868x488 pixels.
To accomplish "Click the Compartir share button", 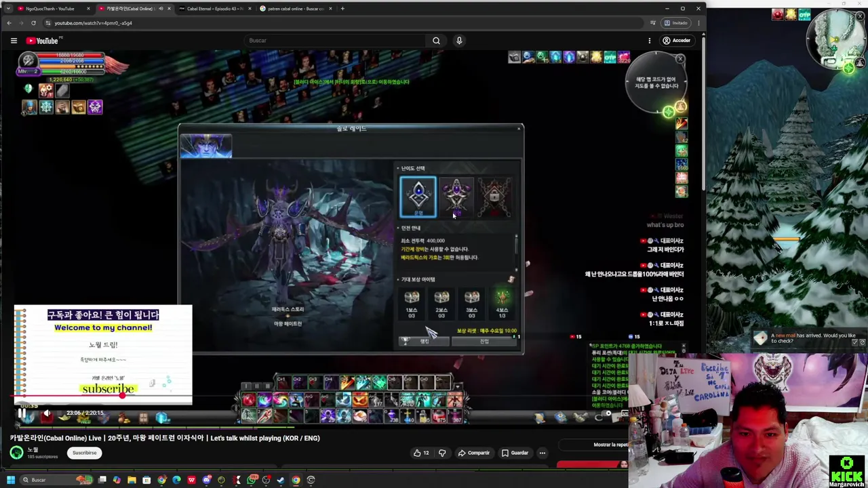I will click(473, 453).
